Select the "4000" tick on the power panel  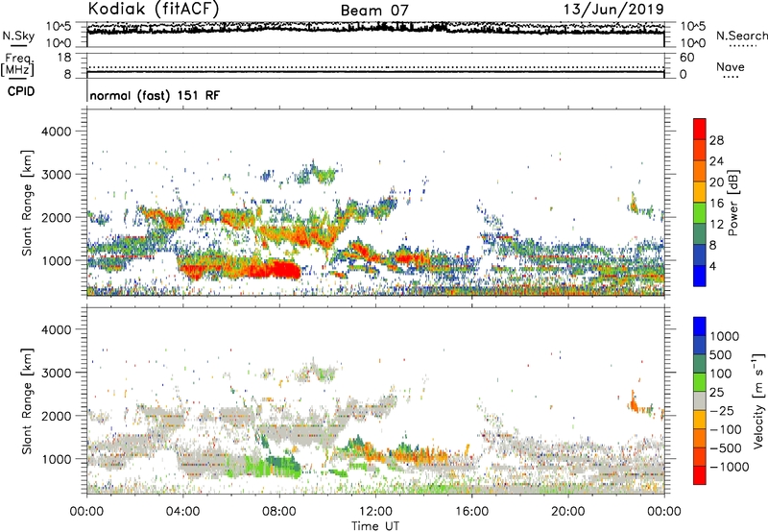pyautogui.click(x=56, y=132)
